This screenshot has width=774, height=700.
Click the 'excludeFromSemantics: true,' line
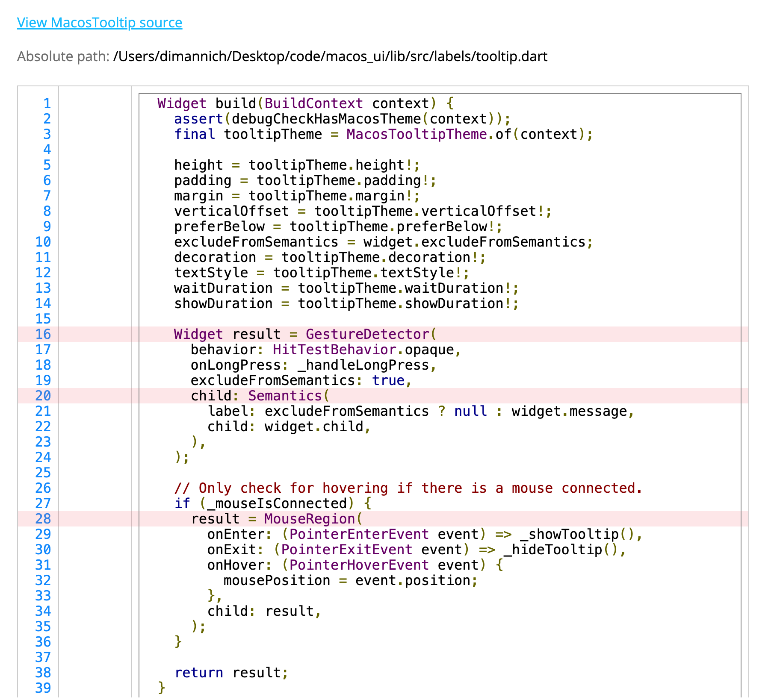301,380
